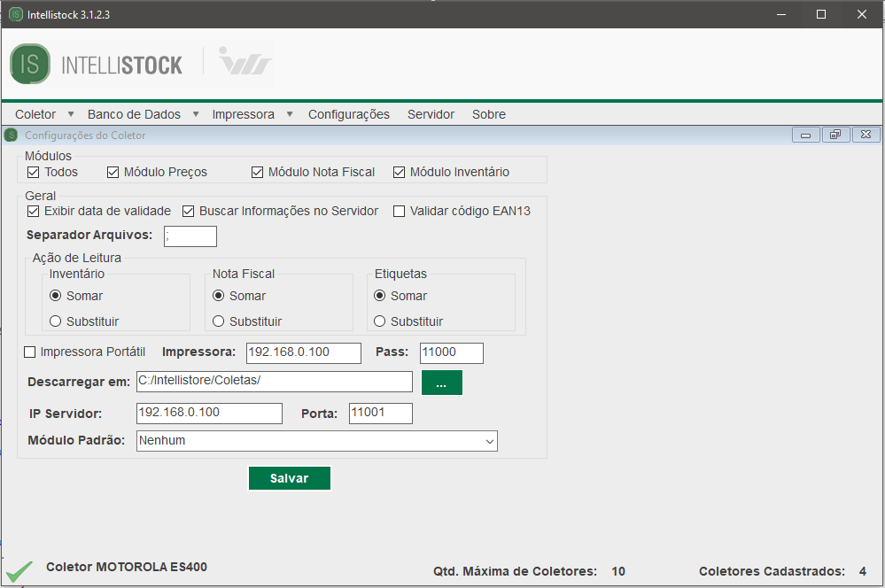This screenshot has height=588, width=885.
Task: Click the Intellistock title bar app icon
Action: point(15,14)
